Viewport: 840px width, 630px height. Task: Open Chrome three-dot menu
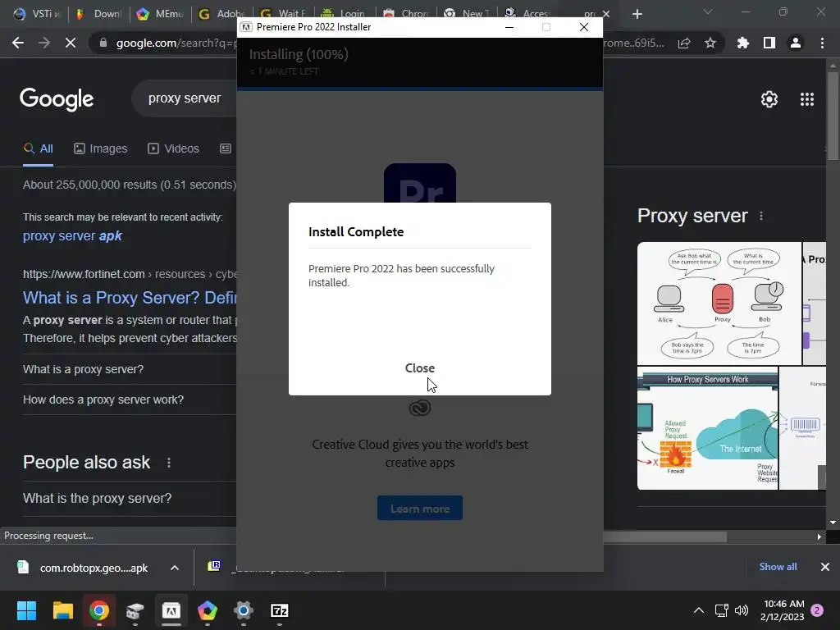pos(822,43)
